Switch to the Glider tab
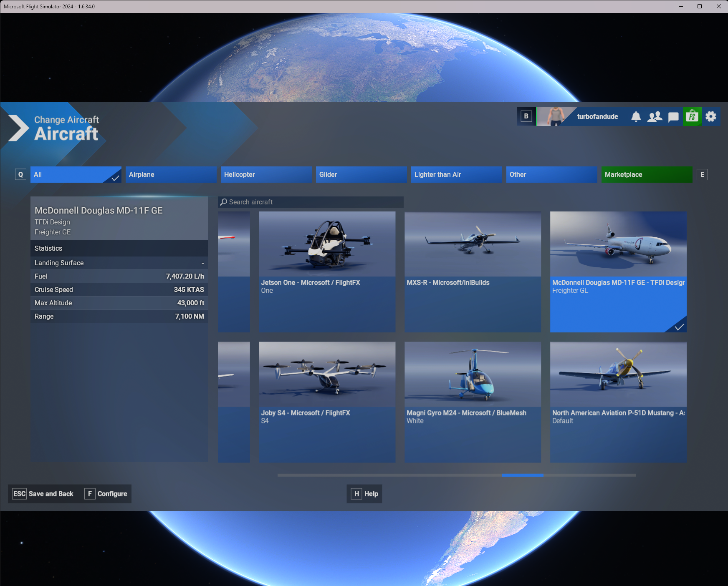 tap(361, 174)
